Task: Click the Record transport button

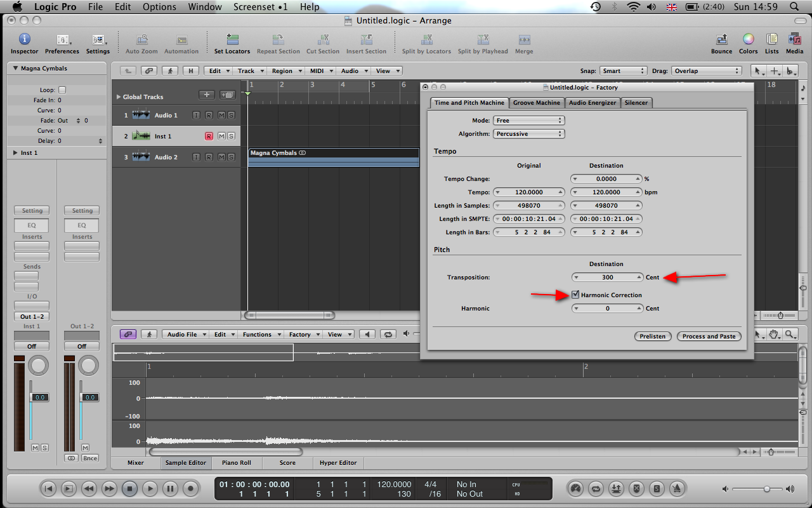Action: click(x=190, y=488)
